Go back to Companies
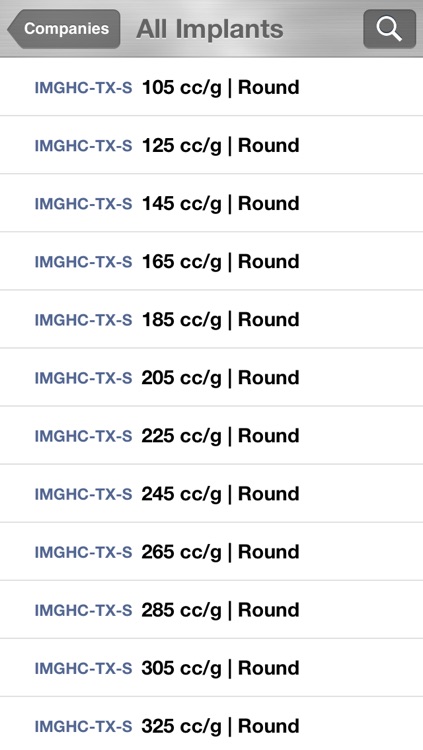The height and width of the screenshot is (750, 423). (64, 29)
